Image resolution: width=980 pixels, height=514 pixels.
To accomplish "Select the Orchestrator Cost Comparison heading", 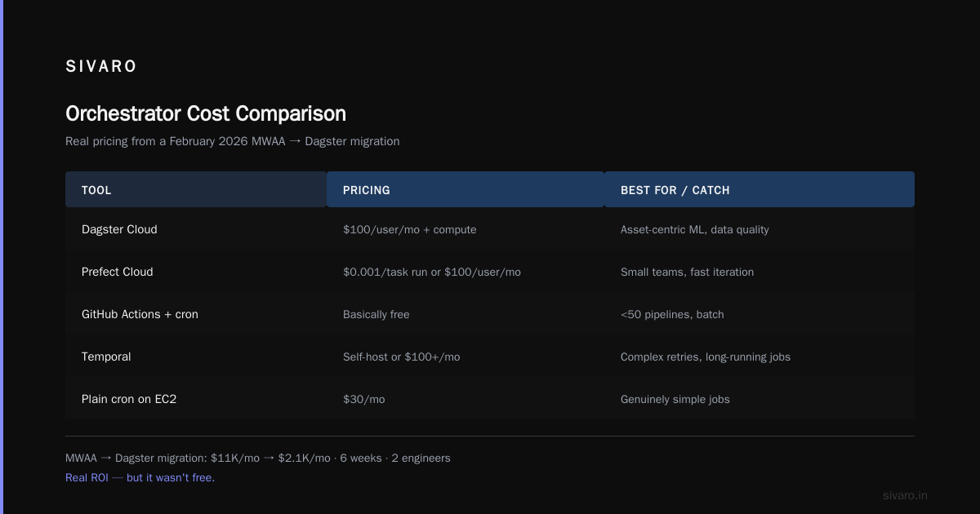I will (x=206, y=113).
